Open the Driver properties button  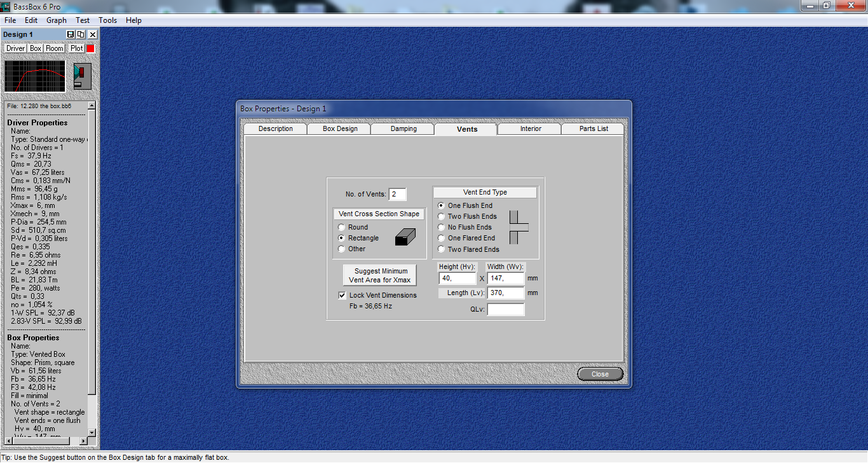click(16, 48)
